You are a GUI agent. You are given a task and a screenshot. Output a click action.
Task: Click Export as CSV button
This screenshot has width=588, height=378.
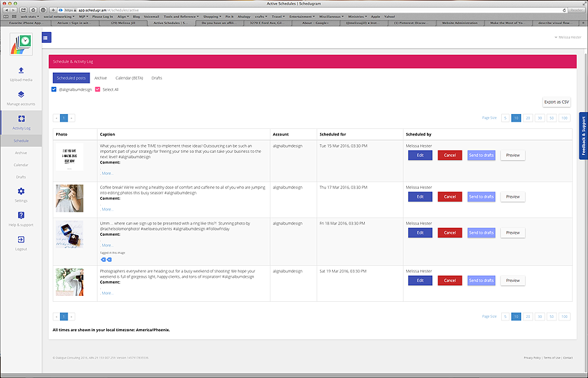[557, 102]
